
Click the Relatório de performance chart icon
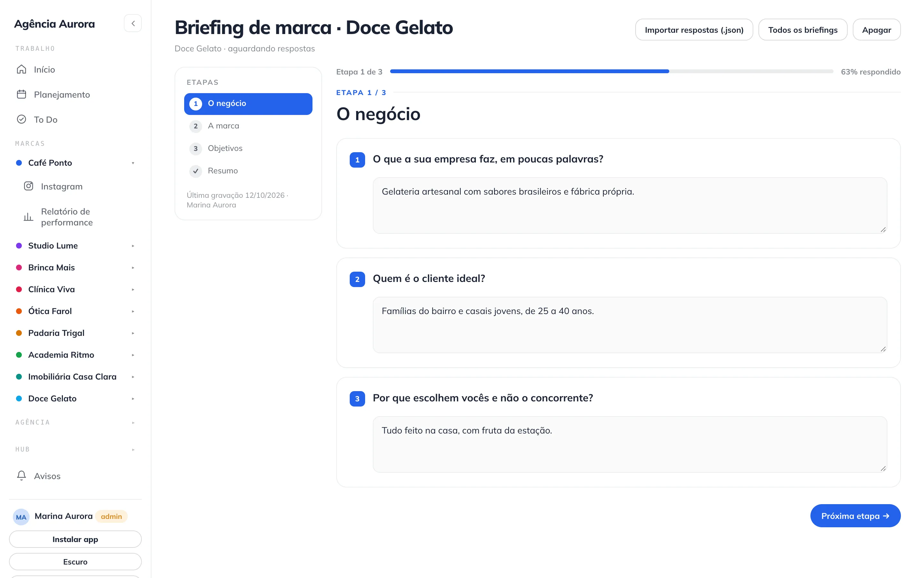pyautogui.click(x=29, y=217)
